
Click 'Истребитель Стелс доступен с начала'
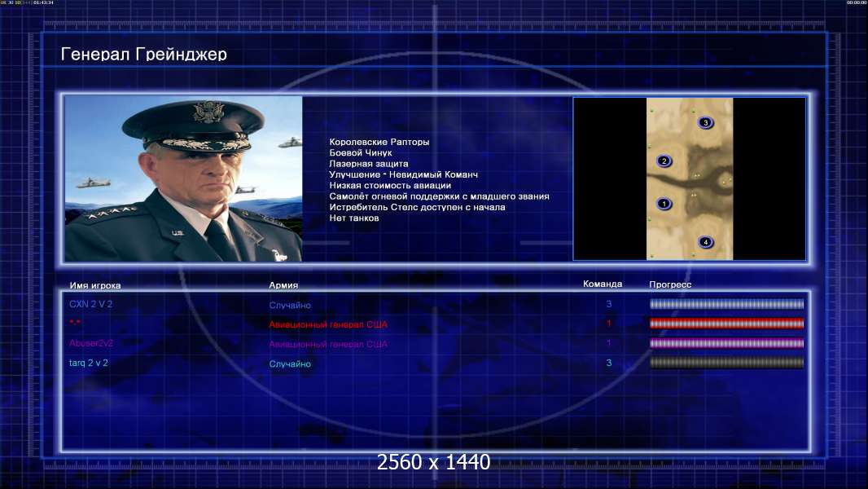coord(418,207)
